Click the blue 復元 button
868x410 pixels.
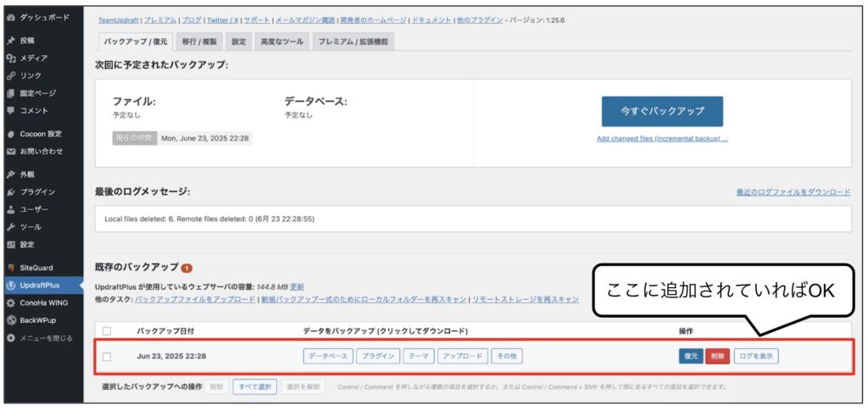coord(691,357)
